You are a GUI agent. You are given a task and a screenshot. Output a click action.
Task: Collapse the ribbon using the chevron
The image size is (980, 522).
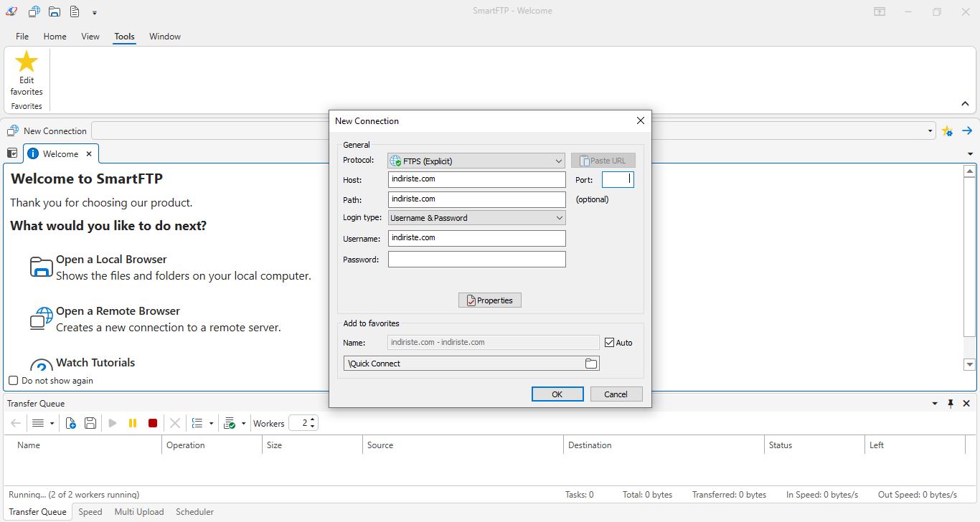tap(965, 104)
